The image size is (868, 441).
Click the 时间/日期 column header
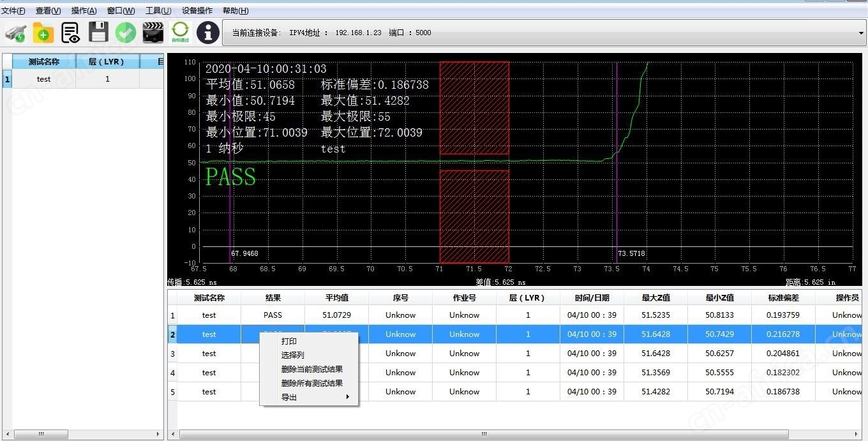(592, 298)
